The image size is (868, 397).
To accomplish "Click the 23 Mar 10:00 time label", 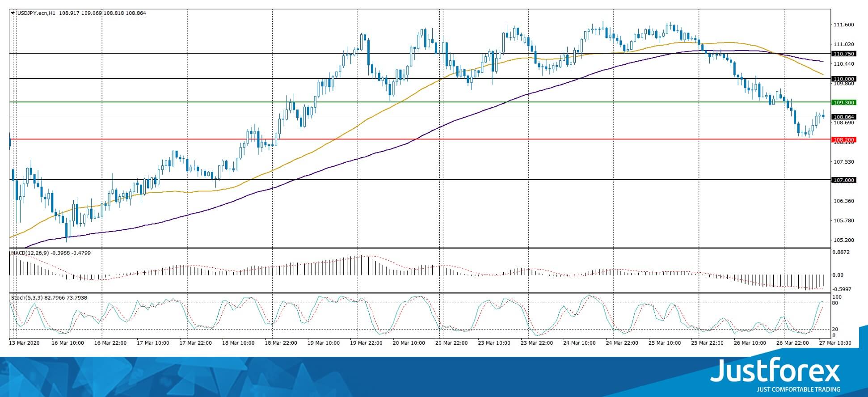I will point(494,343).
